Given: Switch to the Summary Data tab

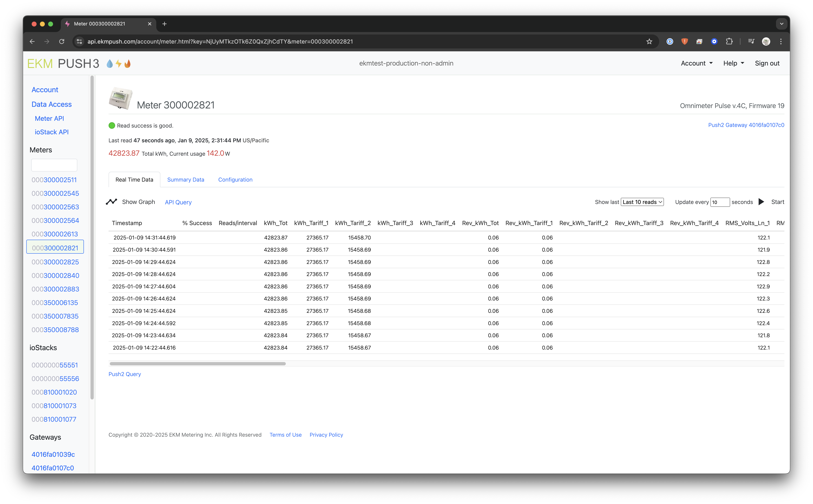Looking at the screenshot, I should coord(185,180).
